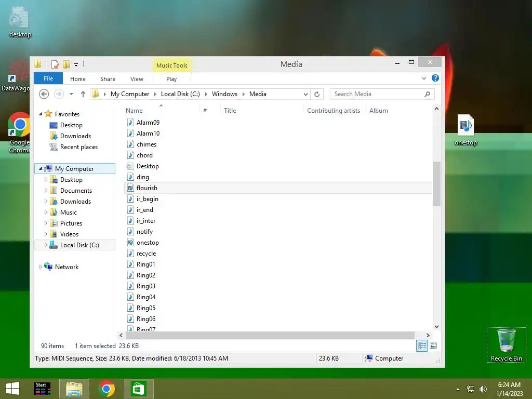Viewport: 532px width, 399px height.
Task: Open the Play tab under Music Tools
Action: [171, 79]
